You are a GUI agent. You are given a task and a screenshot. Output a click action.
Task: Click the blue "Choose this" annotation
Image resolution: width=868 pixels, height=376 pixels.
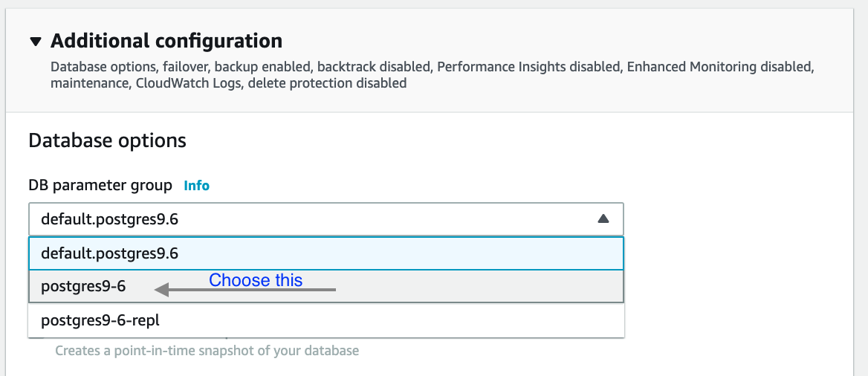coord(256,280)
